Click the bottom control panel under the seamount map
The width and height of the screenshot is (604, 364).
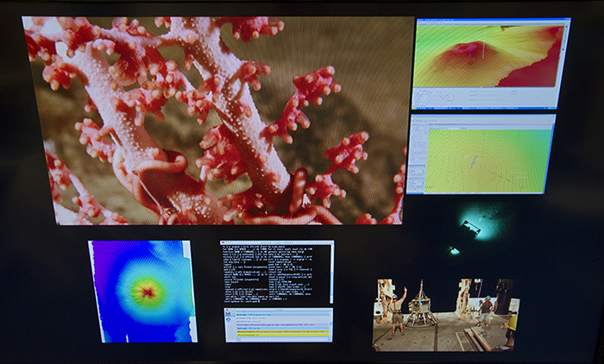coord(485,96)
